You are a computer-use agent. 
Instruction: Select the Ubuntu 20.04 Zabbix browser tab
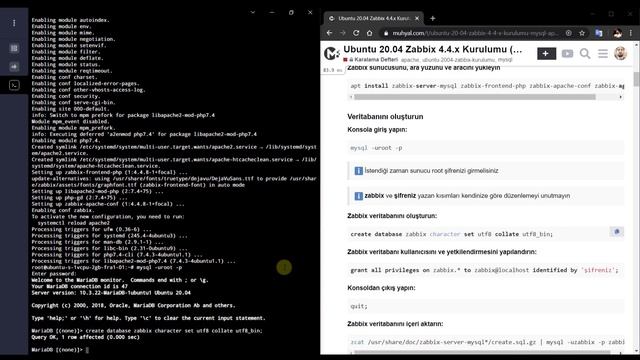coord(373,18)
